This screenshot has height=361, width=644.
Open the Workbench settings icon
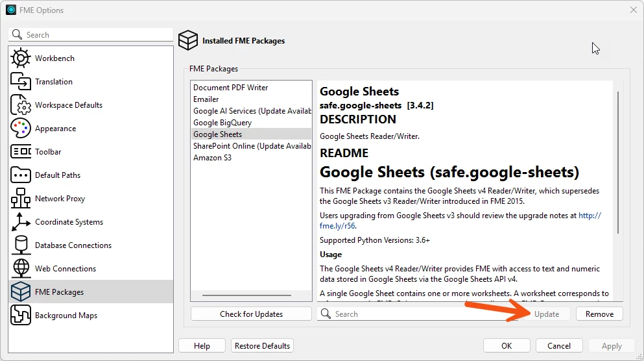click(x=21, y=58)
